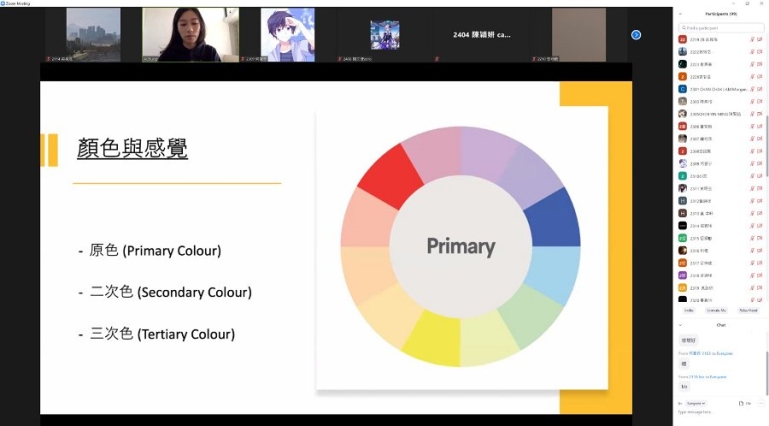Open chat more options ellipsis

[761, 403]
